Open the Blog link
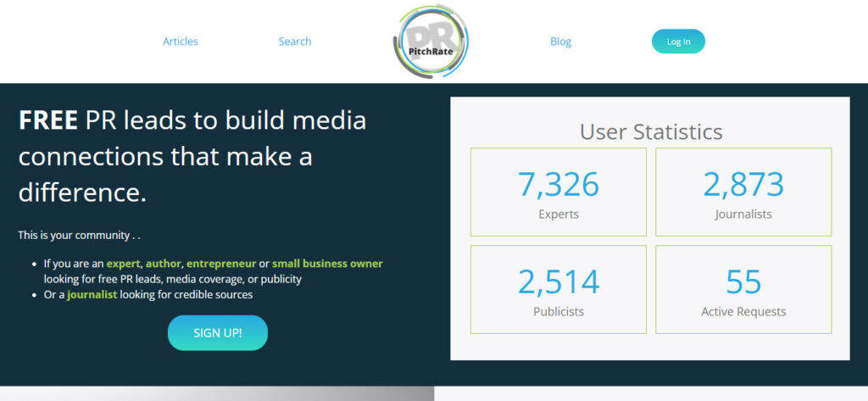 click(560, 42)
